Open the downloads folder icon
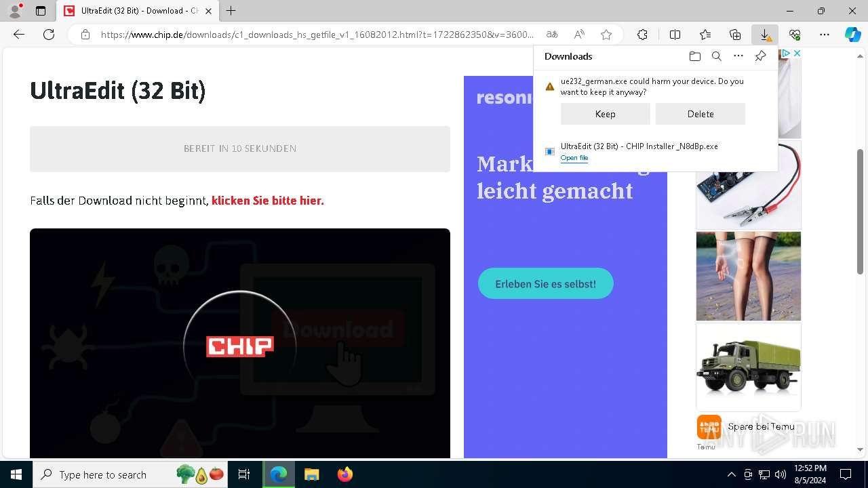Screen dimensions: 868x488 pyautogui.click(x=694, y=56)
